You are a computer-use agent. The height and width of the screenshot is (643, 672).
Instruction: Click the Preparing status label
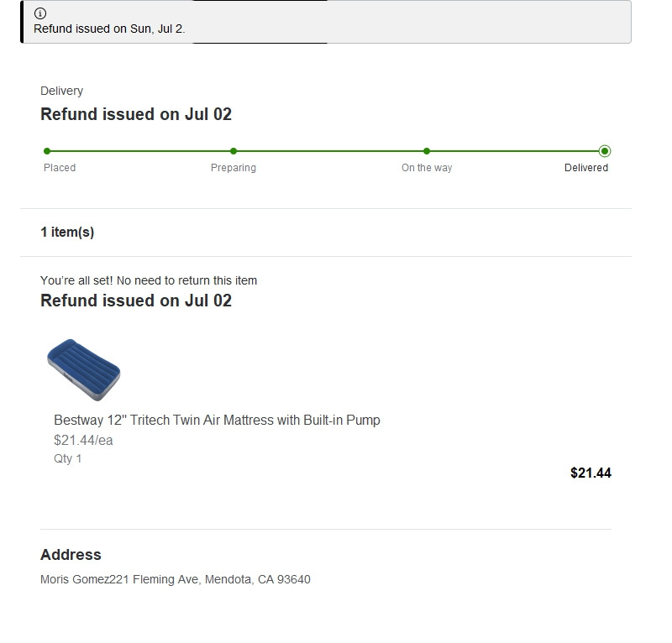[234, 168]
